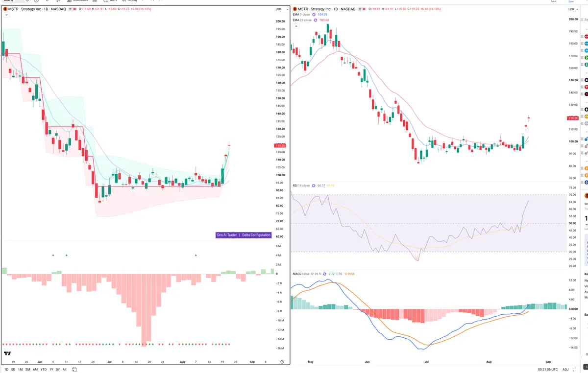Select the RSI 14 close indicator legend
Image resolution: width=588 pixels, height=373 pixels.
(x=301, y=186)
